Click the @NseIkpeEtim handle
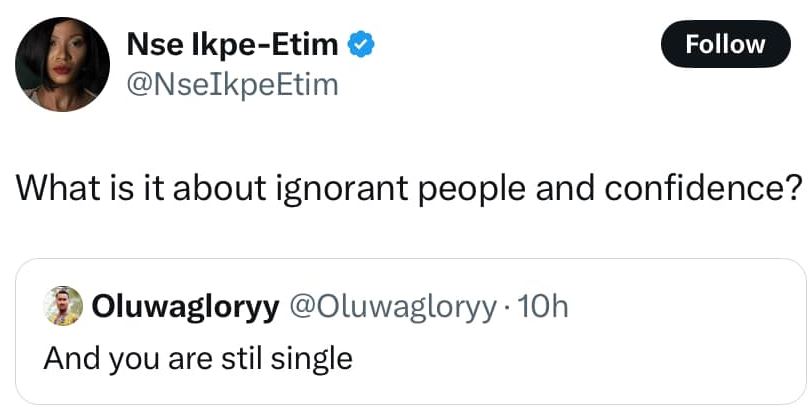Viewport: 812px width, 414px height. (x=232, y=86)
